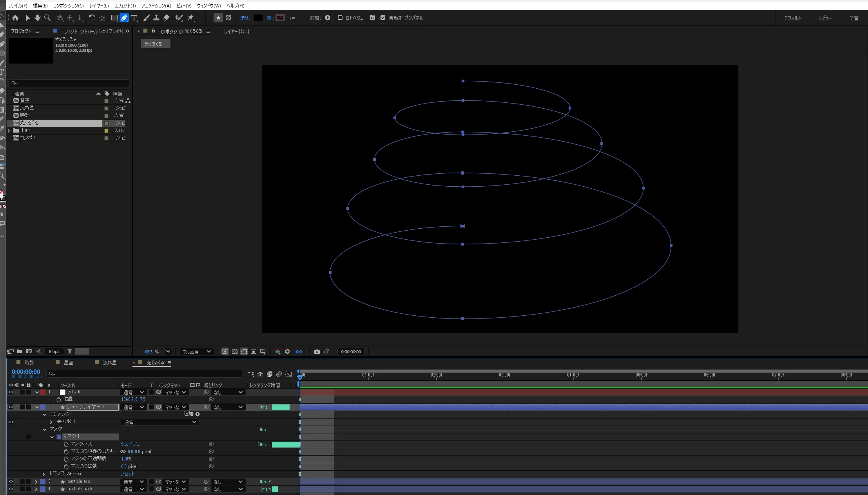Hide the particle top layer
868x495 pixels.
coord(11,482)
